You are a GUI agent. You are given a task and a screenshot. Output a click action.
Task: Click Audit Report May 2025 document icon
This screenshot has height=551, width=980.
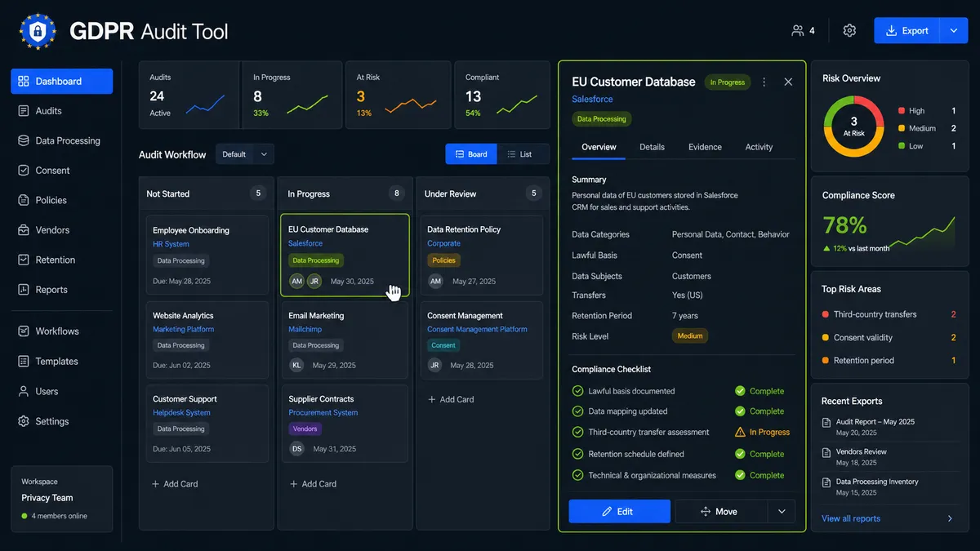(826, 423)
